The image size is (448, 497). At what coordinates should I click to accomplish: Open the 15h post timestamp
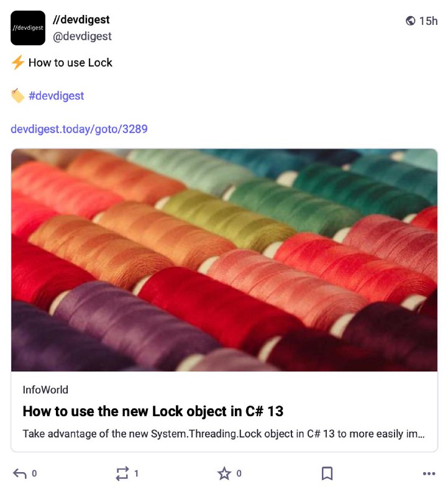tap(428, 21)
